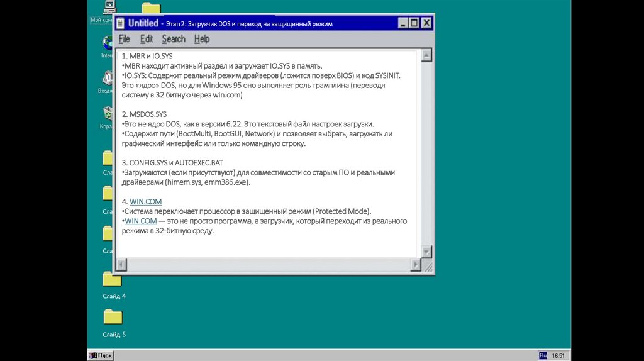Select the Internet Explorer desktop icon
The image size is (644, 361).
click(x=108, y=42)
